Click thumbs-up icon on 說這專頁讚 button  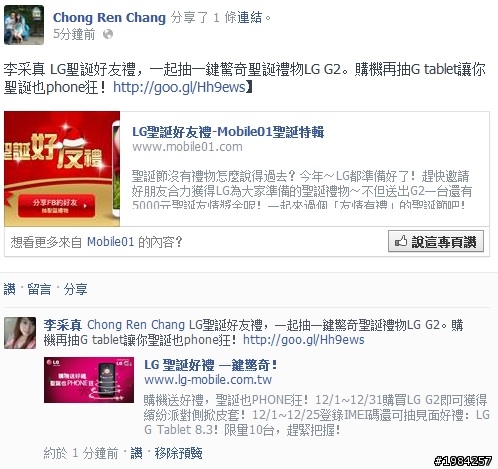pos(401,241)
